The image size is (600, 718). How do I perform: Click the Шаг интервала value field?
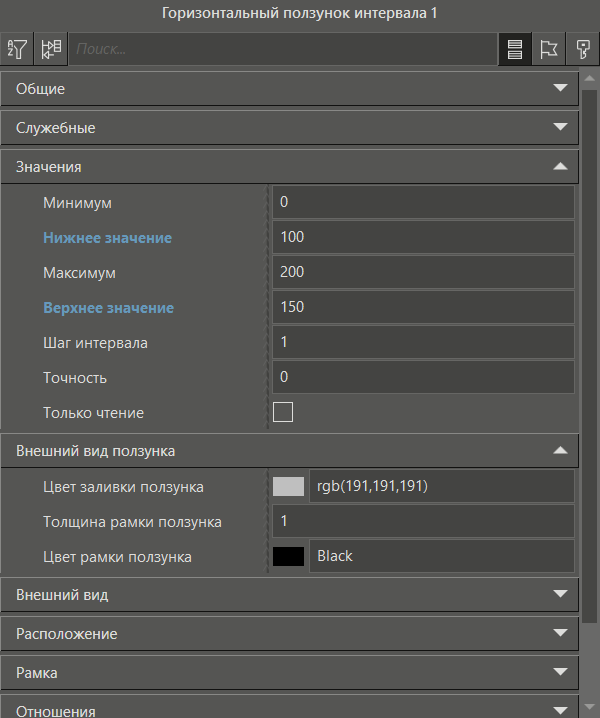point(423,343)
